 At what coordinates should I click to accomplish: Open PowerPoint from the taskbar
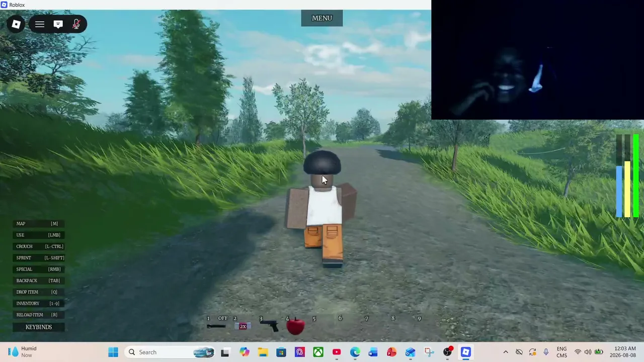(x=391, y=352)
